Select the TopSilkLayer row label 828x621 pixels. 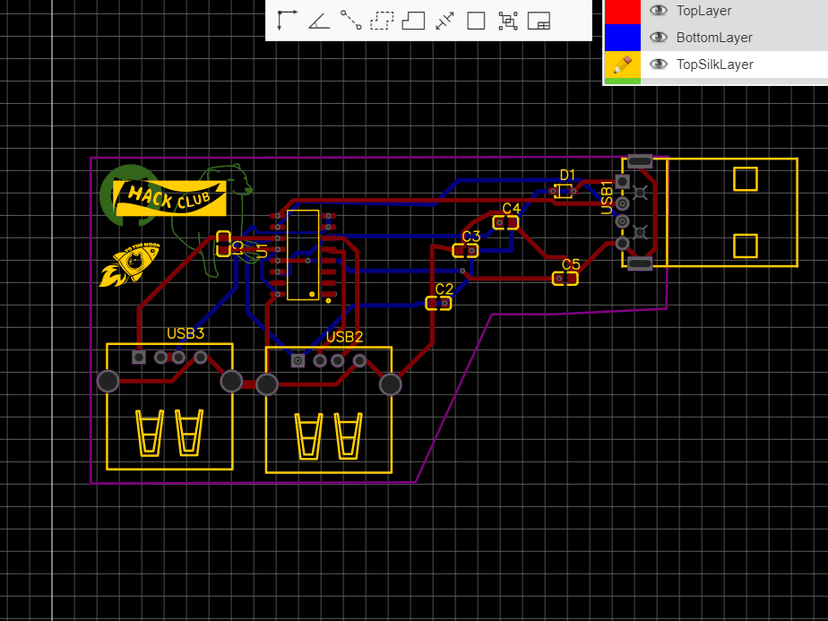[714, 64]
